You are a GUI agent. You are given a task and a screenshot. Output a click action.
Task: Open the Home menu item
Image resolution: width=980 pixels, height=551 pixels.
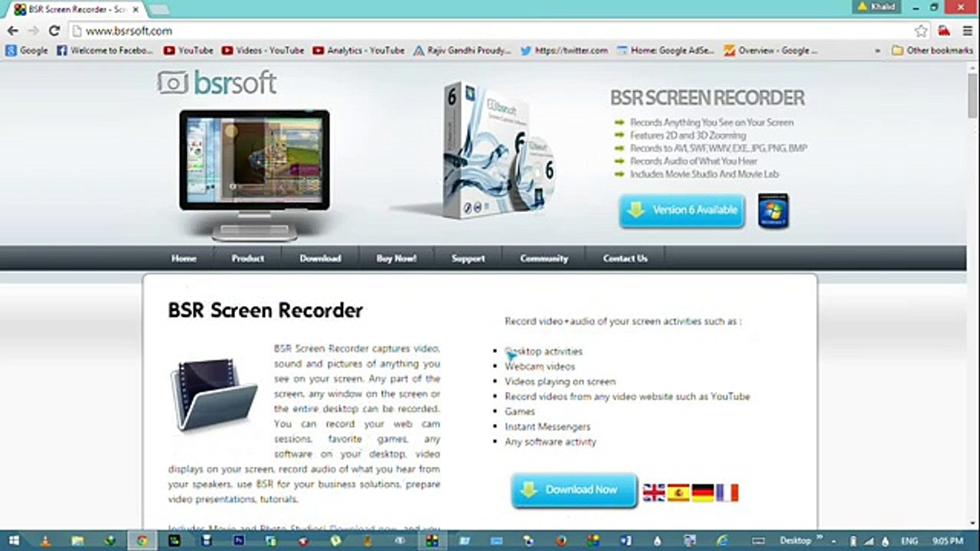click(184, 259)
